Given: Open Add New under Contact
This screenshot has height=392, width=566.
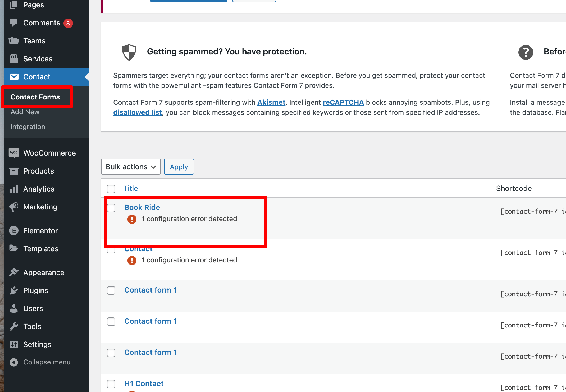Looking at the screenshot, I should pos(25,112).
